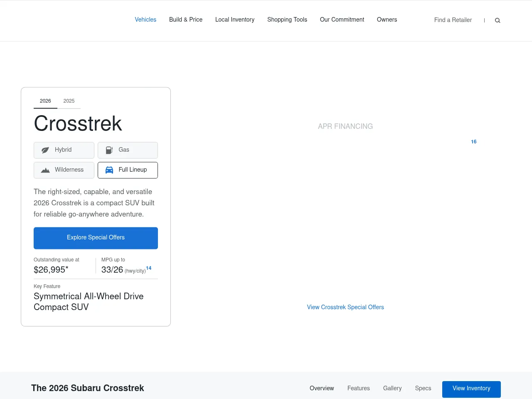Select the Gas pump icon
The width and height of the screenshot is (532, 399).
(x=109, y=150)
